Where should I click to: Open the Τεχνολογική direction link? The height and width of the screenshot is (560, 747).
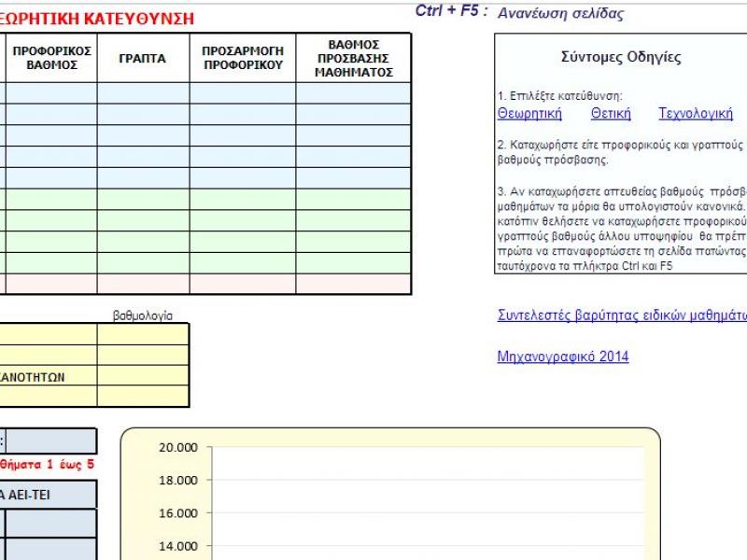tap(696, 114)
